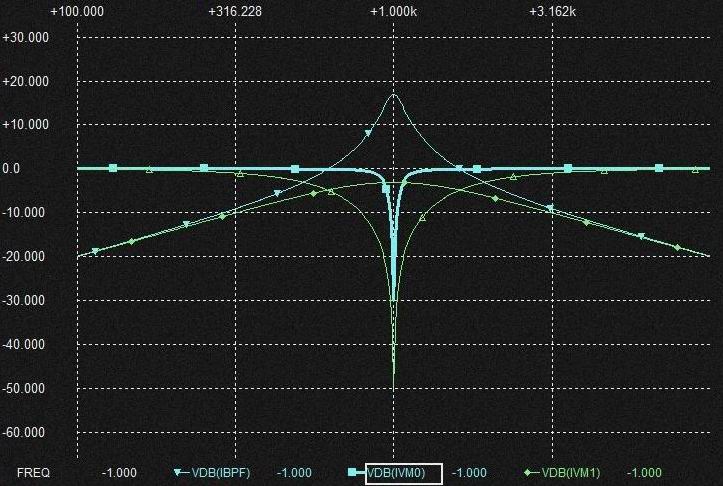Click the -1.000 value right of VDB(IBPF)
The width and height of the screenshot is (723, 486).
[x=294, y=473]
